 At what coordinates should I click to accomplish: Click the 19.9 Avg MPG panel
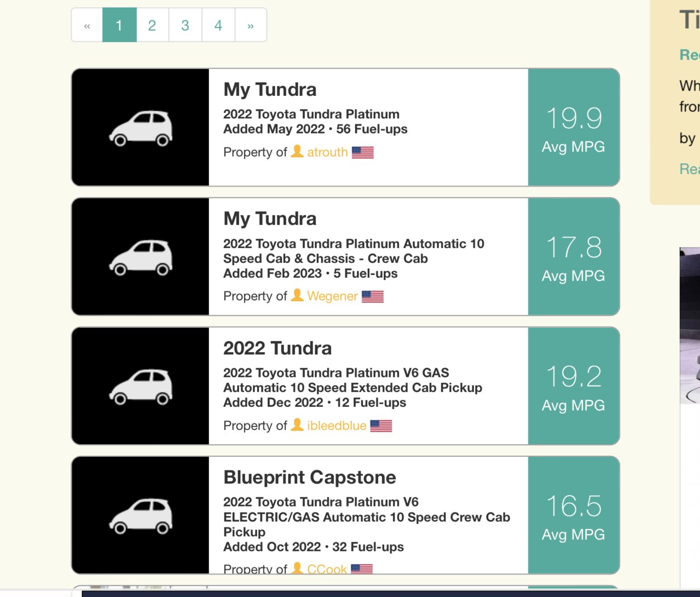tap(574, 128)
